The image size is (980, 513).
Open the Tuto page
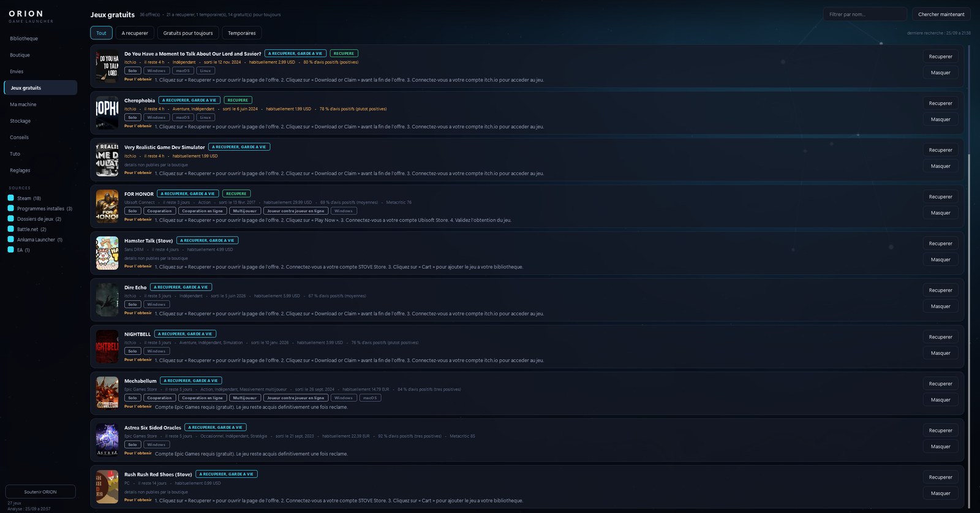coord(40,154)
